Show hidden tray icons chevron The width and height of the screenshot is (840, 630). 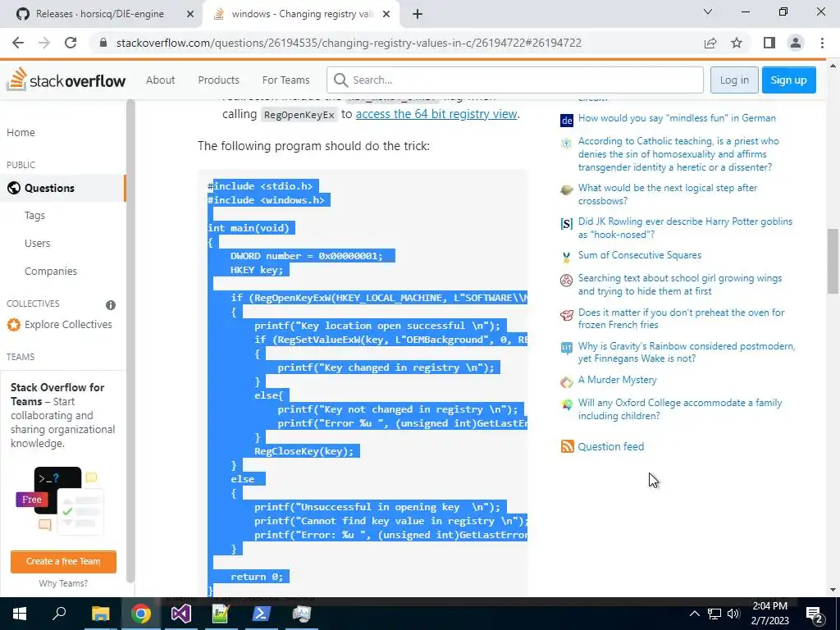(x=694, y=614)
